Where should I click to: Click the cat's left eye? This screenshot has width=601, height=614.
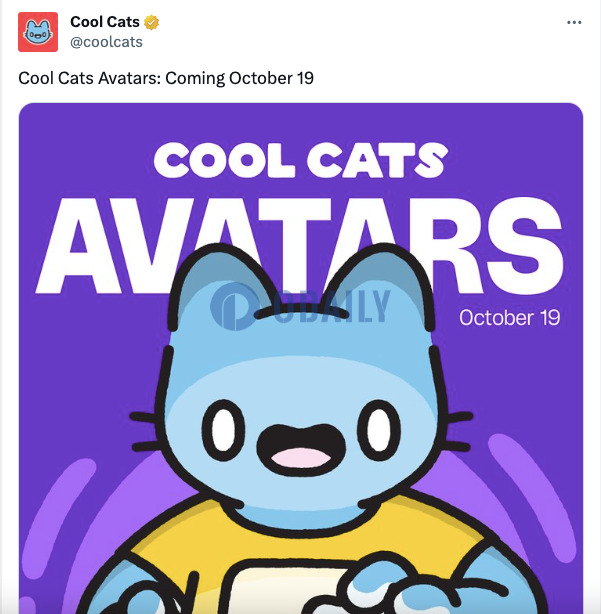[x=224, y=430]
